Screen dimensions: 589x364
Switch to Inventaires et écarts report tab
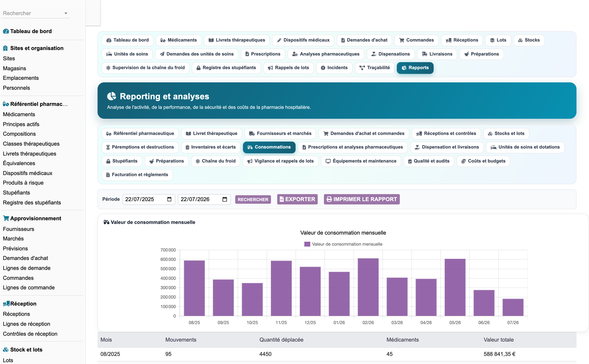coord(211,147)
